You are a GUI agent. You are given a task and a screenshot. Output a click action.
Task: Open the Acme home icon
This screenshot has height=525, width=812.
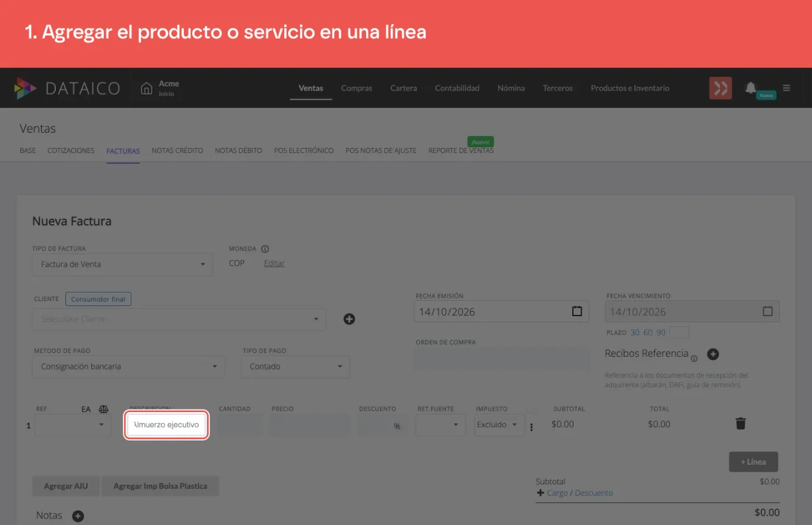click(x=147, y=88)
